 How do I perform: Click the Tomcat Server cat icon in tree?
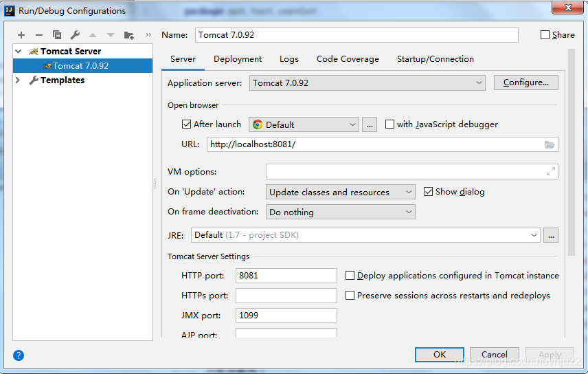click(34, 52)
